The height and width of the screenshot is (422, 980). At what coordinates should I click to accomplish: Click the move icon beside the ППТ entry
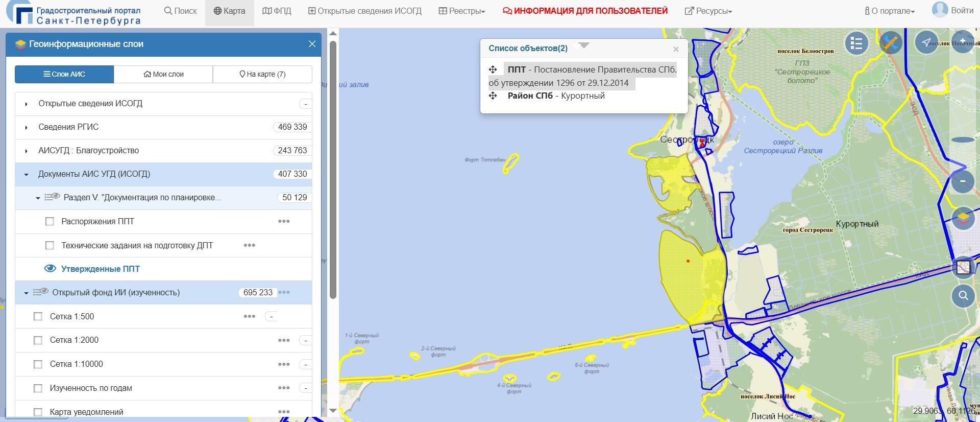tap(493, 70)
